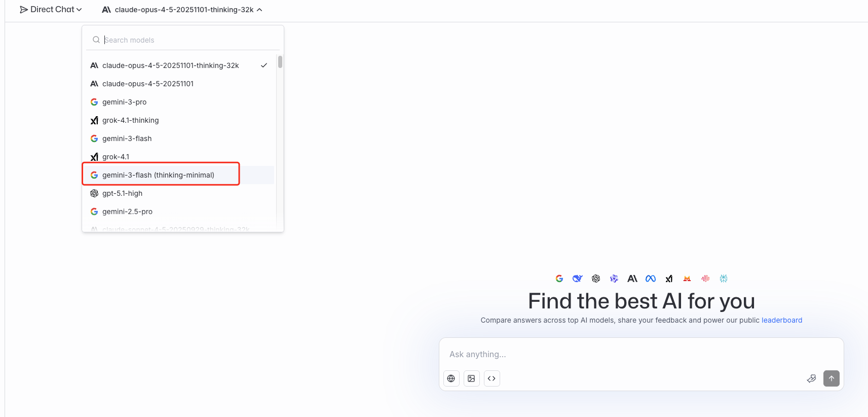Click the image attachment button
This screenshot has height=417, width=868.
(471, 378)
